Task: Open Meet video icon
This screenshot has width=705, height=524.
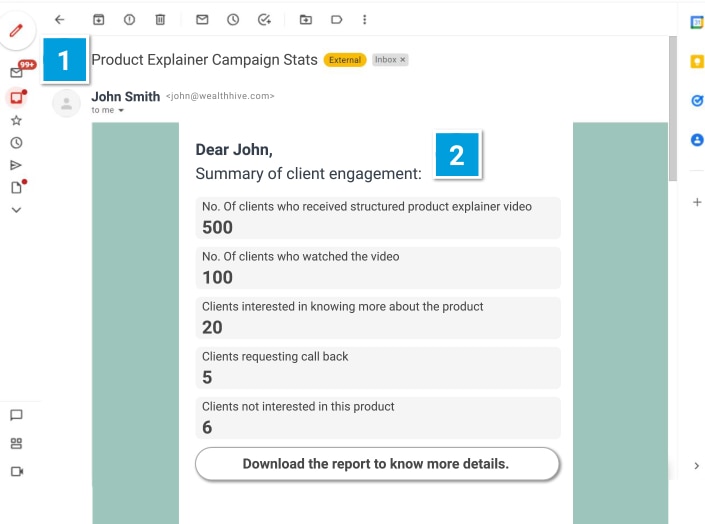Action: click(x=17, y=471)
